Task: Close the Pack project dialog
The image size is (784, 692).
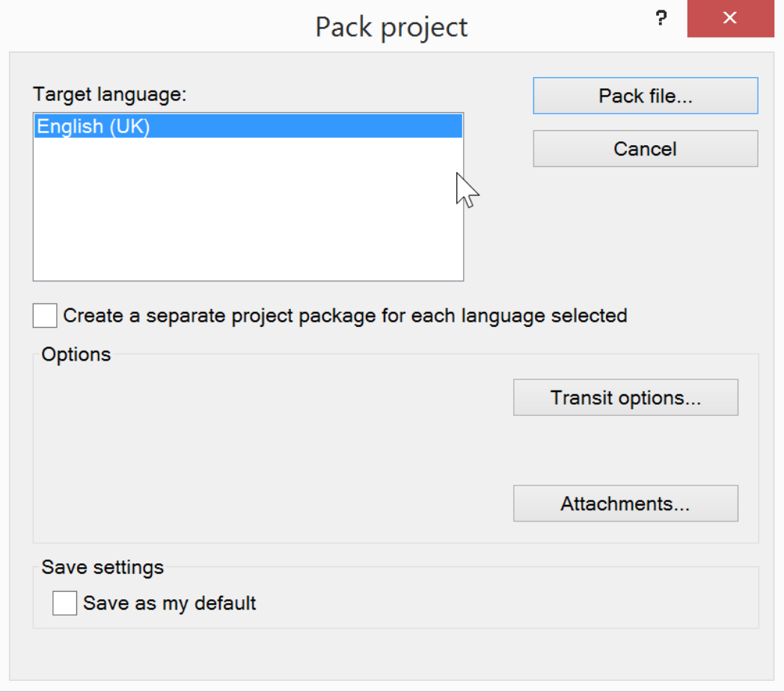Action: pos(730,19)
